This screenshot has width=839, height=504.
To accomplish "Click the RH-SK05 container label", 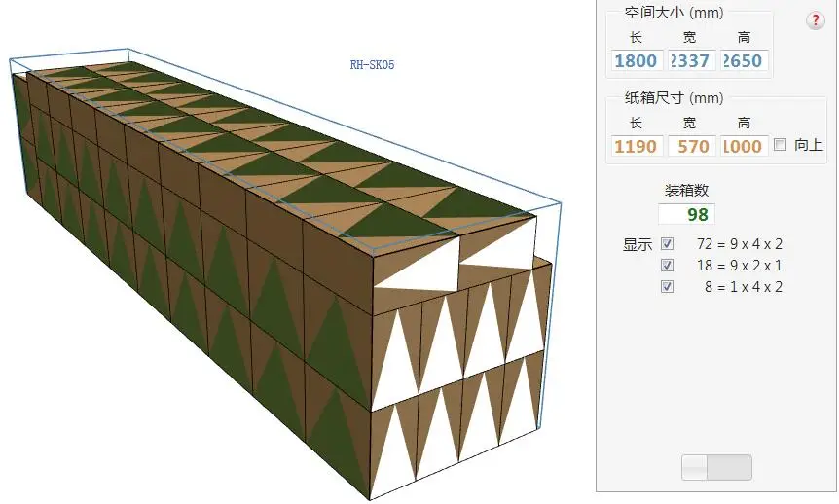I will pyautogui.click(x=373, y=65).
